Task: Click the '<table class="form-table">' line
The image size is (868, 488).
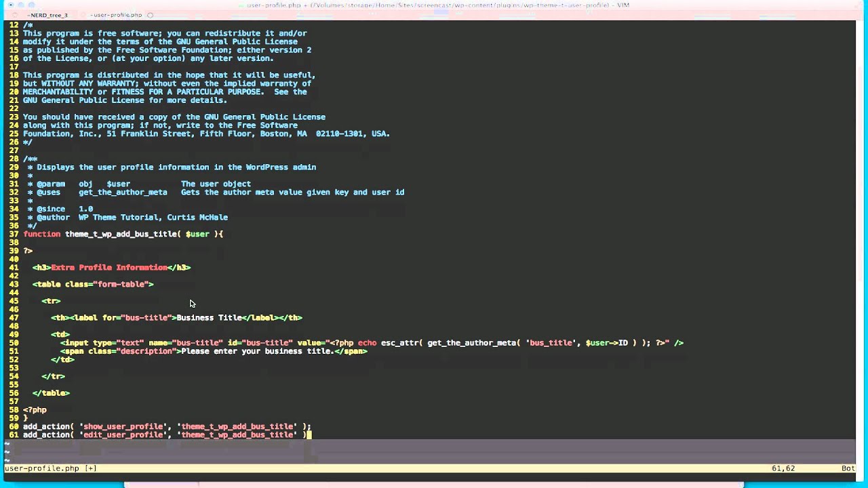Action: [x=93, y=284]
